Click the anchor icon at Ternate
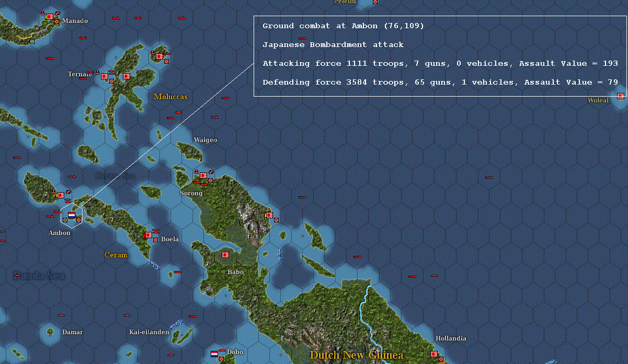Screen dimensions: 628x364 (x=97, y=72)
